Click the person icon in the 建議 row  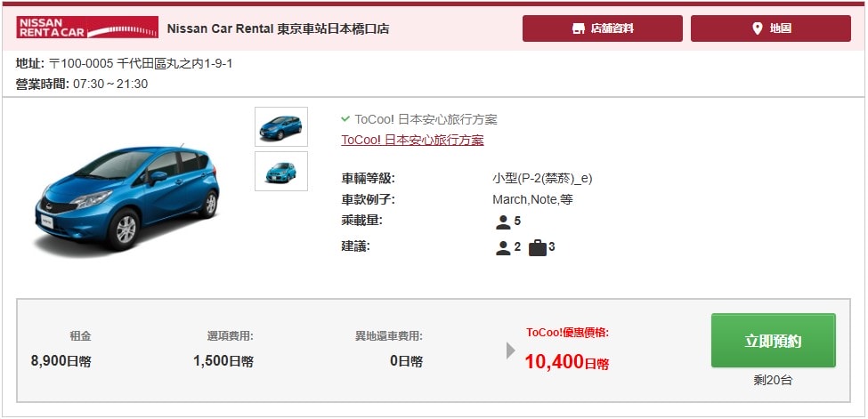coord(503,248)
